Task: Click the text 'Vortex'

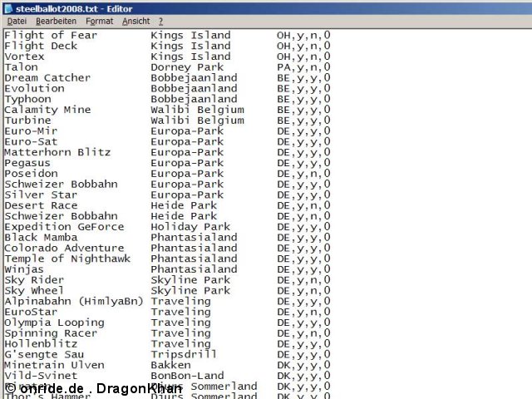Action: pos(24,57)
